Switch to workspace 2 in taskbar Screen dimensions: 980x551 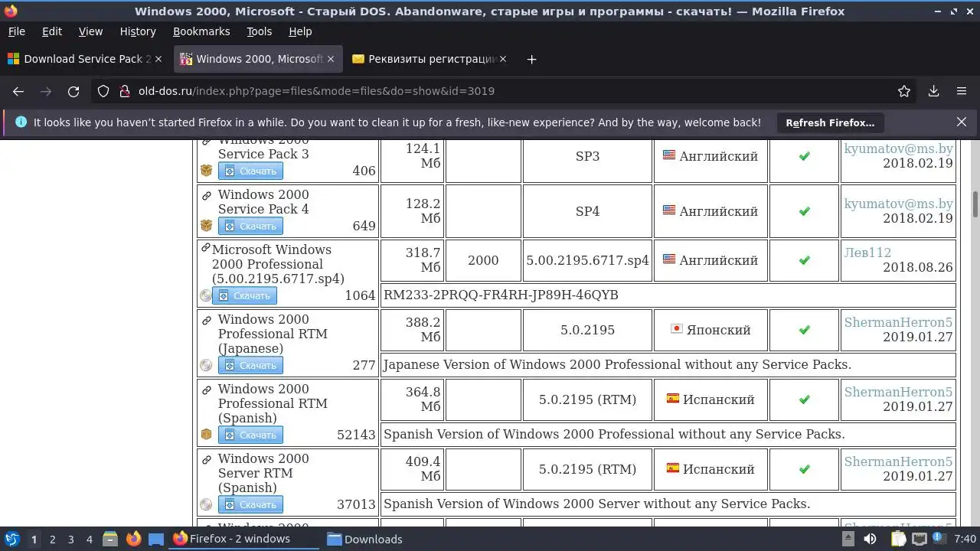click(x=52, y=539)
